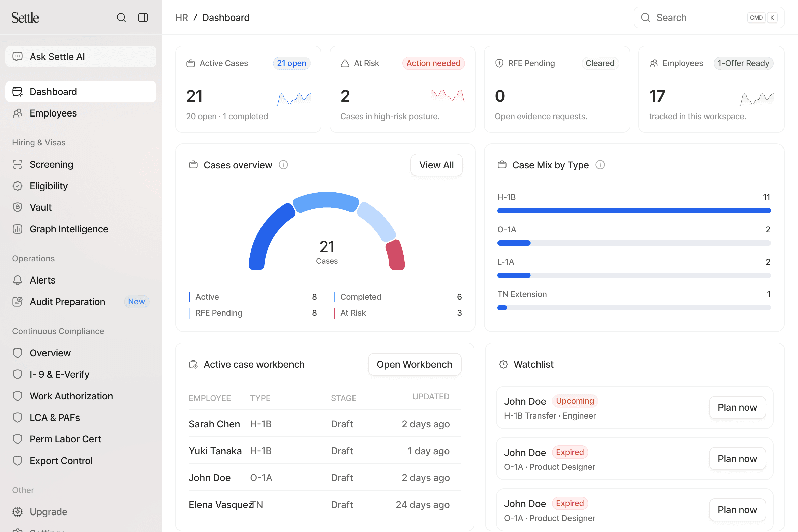The height and width of the screenshot is (532, 798).
Task: Click the Case Mix by Type info icon
Action: point(600,165)
